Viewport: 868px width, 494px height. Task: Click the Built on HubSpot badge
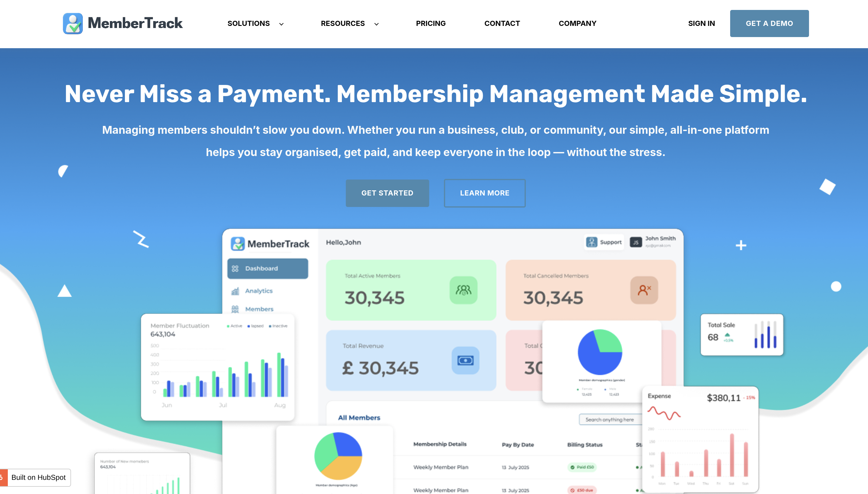35,477
